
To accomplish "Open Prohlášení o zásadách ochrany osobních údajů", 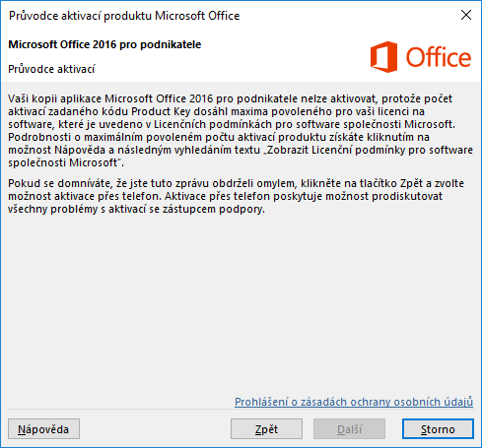I will tap(354, 402).
